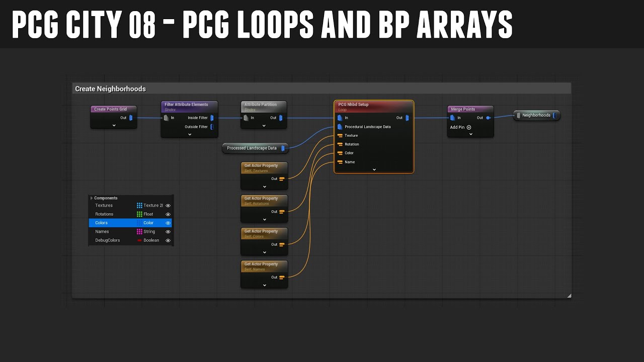The image size is (644, 362).
Task: Click the In pin of Attribute Partition
Action: [246, 118]
